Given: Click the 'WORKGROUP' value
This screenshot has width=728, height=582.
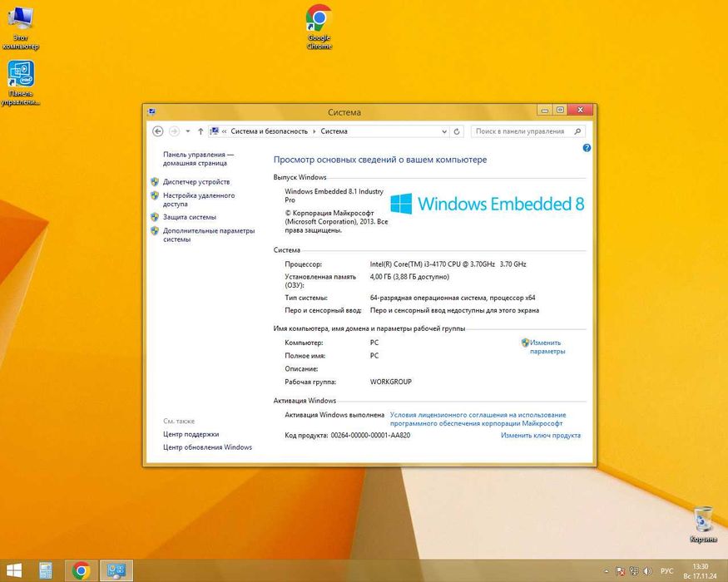Looking at the screenshot, I should coord(390,382).
